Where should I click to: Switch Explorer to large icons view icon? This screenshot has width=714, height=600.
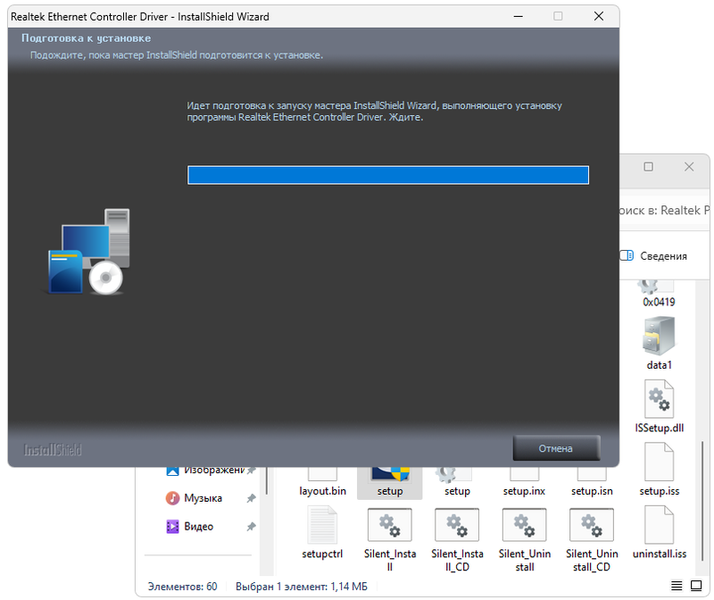[696, 586]
